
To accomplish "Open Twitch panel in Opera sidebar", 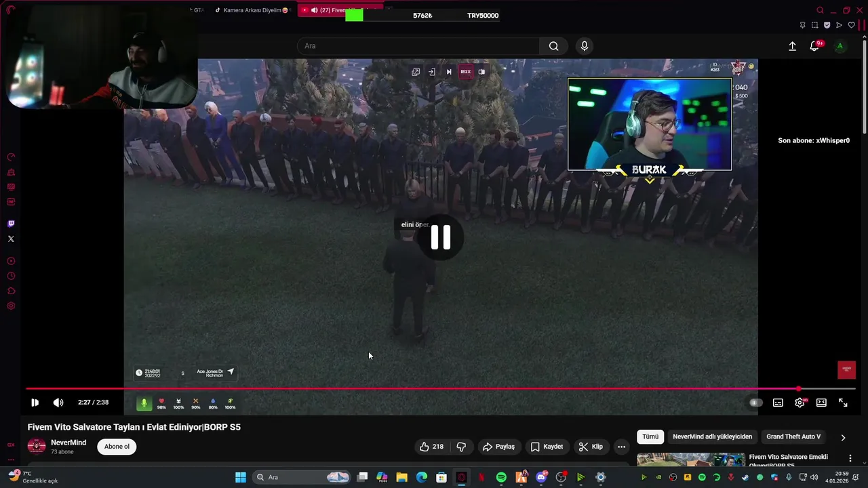I will coord(11,224).
